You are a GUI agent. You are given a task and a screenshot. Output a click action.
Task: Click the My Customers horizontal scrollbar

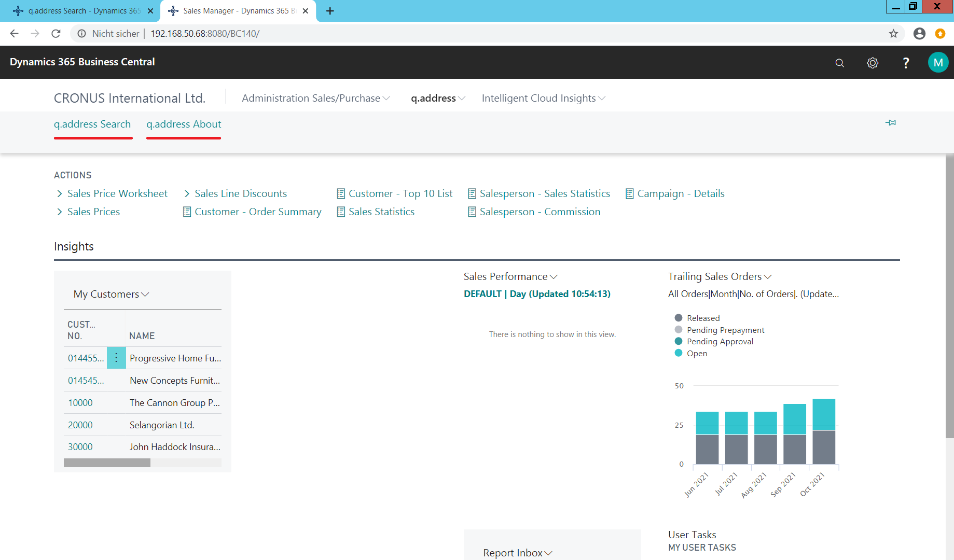107,463
